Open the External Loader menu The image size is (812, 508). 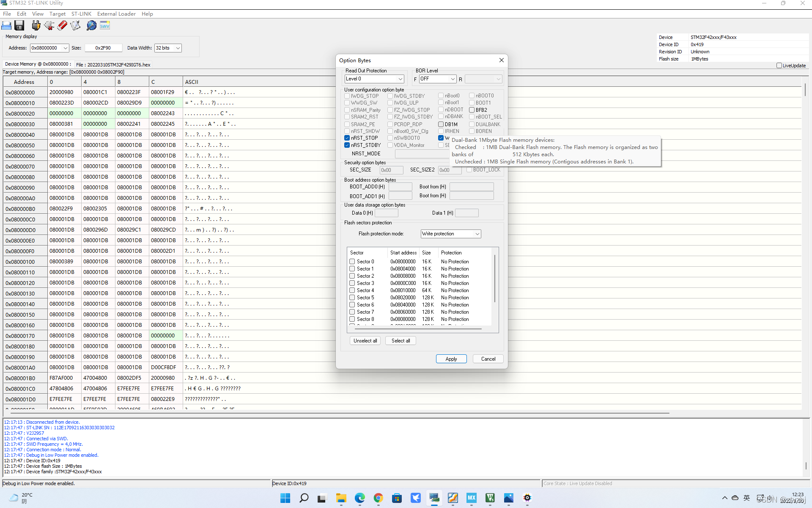click(x=116, y=14)
